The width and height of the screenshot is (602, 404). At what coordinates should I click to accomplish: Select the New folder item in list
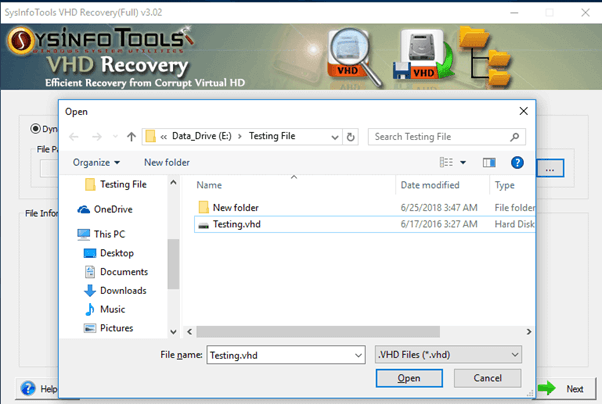pos(365,208)
